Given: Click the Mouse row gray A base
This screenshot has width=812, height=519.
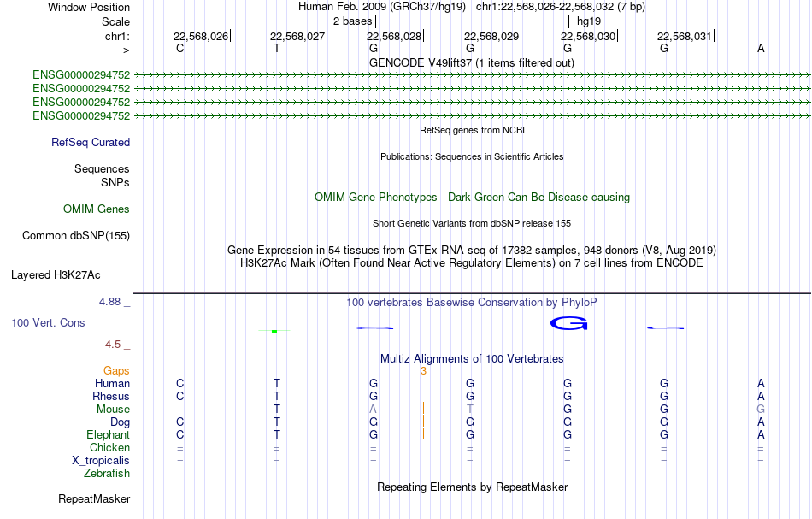Looking at the screenshot, I should (x=373, y=410).
